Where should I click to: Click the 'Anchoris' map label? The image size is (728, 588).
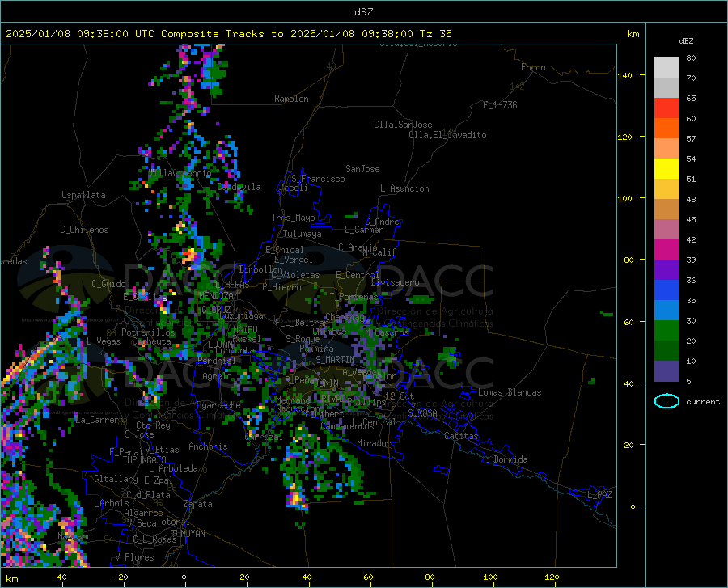[x=208, y=446]
